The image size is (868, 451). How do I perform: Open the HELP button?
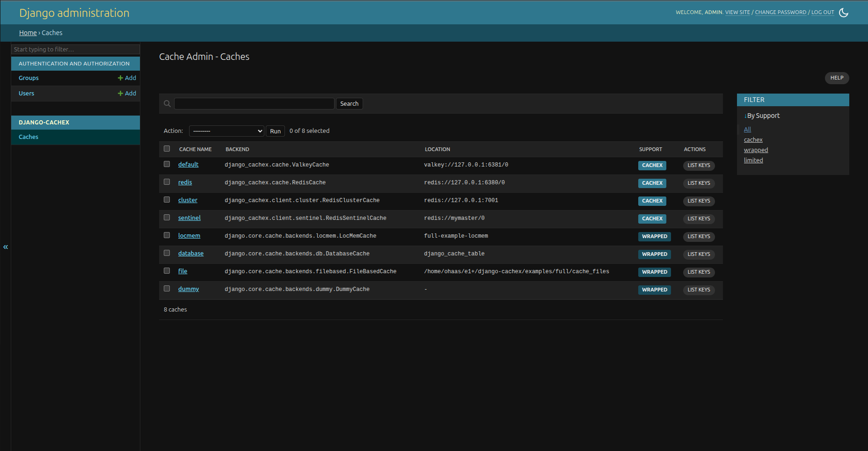click(x=837, y=78)
